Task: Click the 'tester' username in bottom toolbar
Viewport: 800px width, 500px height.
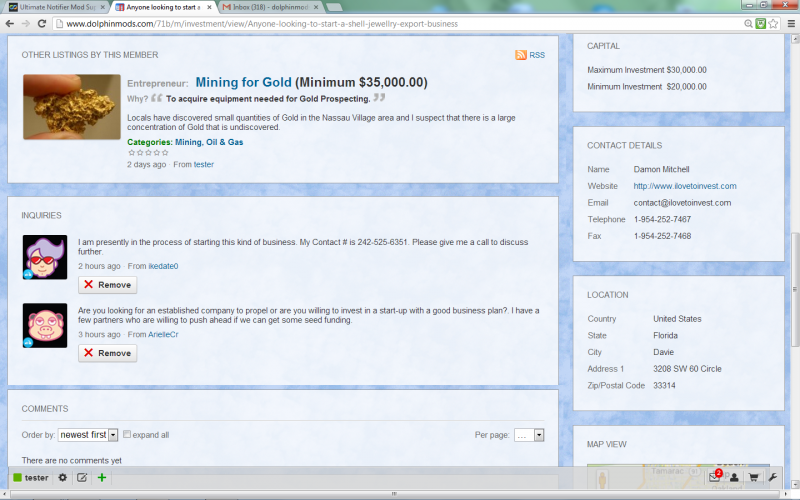Action: [x=37, y=478]
